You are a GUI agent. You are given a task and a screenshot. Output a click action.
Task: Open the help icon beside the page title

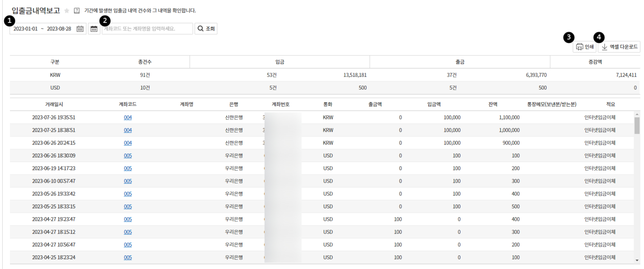point(77,11)
